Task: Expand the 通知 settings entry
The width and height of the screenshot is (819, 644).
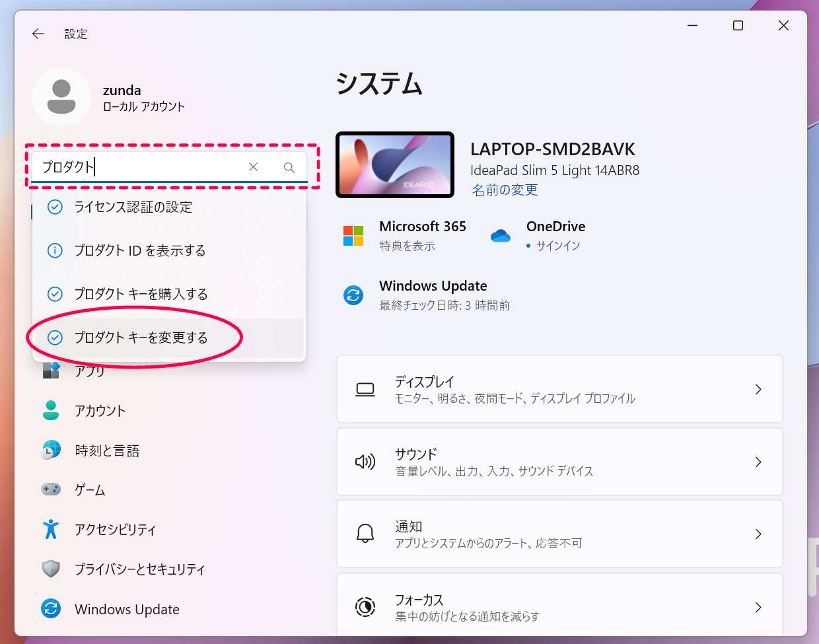Action: (758, 534)
